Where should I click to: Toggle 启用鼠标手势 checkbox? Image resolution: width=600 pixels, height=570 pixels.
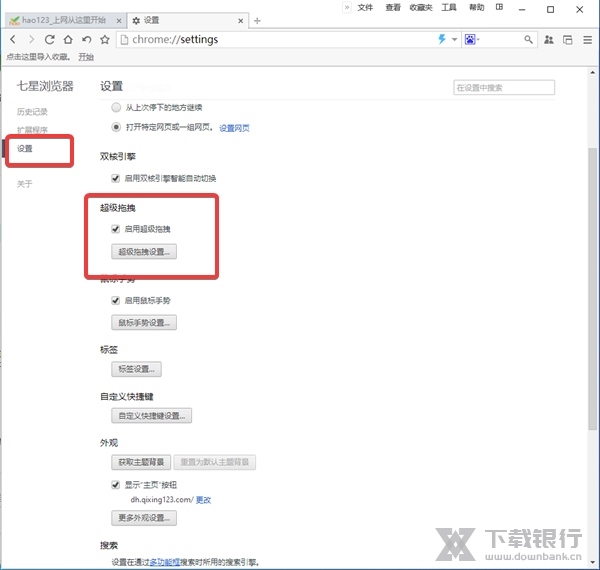115,300
